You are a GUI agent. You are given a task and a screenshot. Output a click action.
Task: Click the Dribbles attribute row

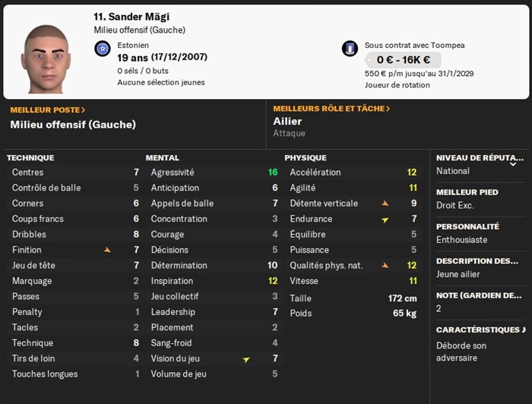tap(74, 234)
